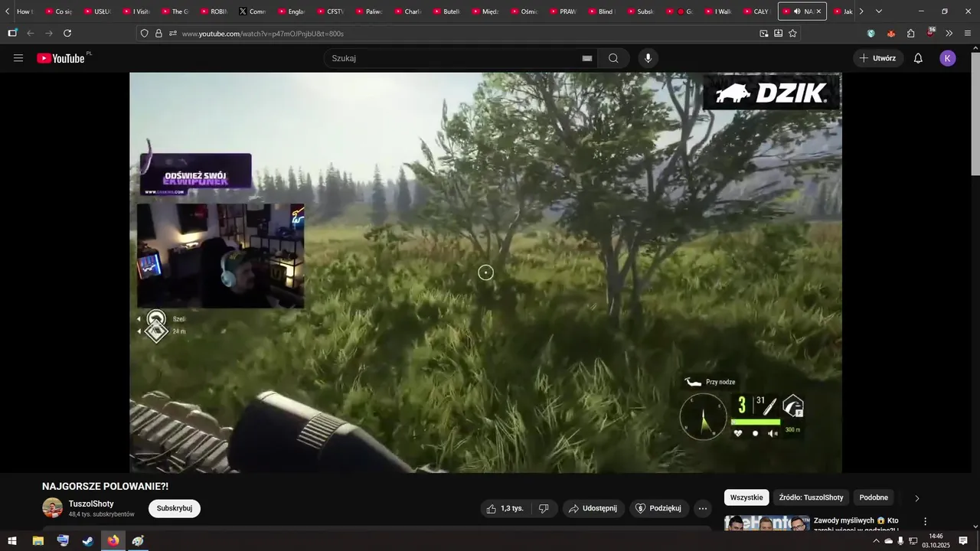Click the search magnifier button
The width and height of the screenshot is (980, 551).
613,58
